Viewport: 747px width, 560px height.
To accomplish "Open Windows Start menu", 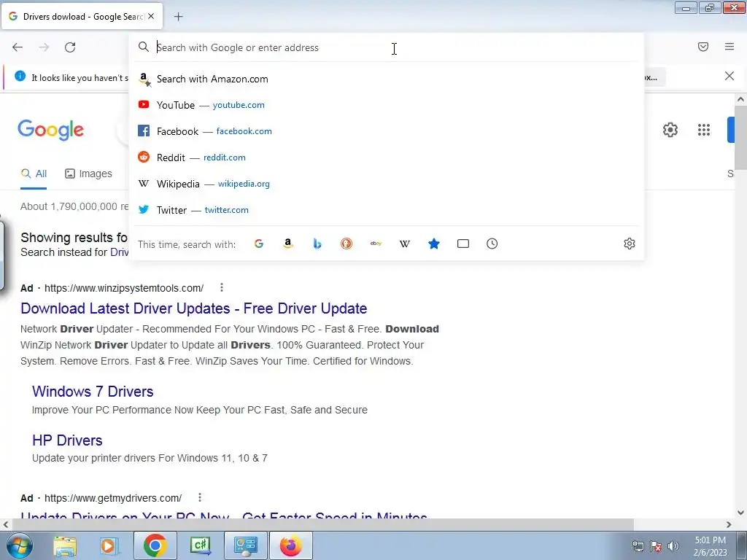I will tap(18, 545).
